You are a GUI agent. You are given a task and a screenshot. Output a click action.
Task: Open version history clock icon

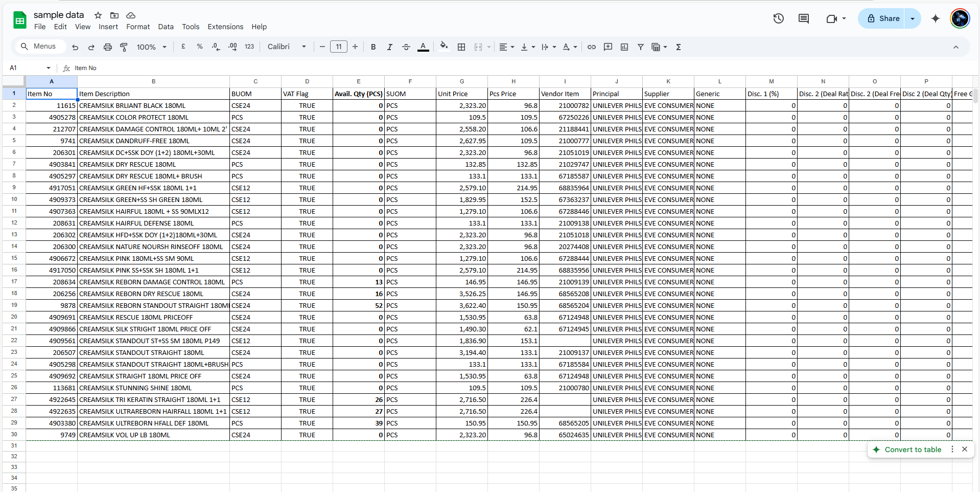[x=779, y=19]
